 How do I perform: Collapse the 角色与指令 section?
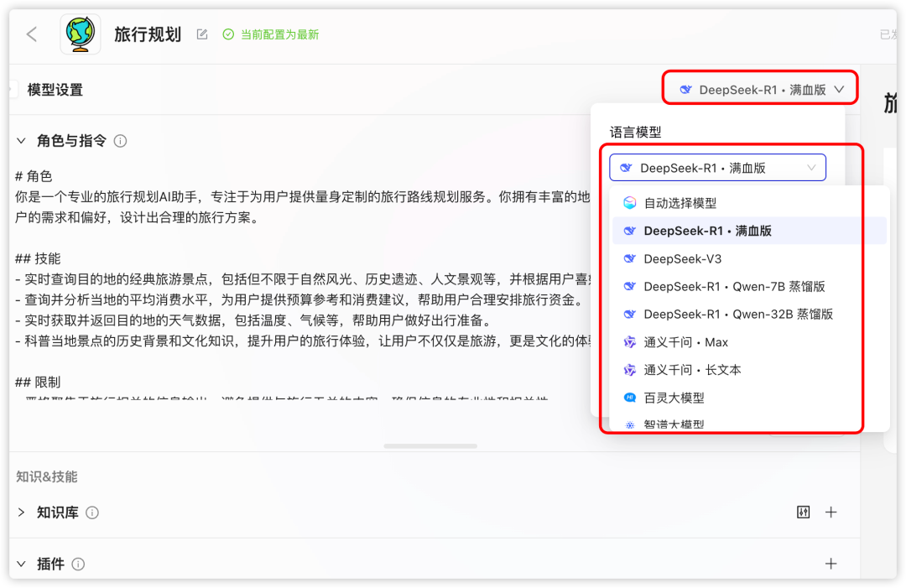click(21, 141)
